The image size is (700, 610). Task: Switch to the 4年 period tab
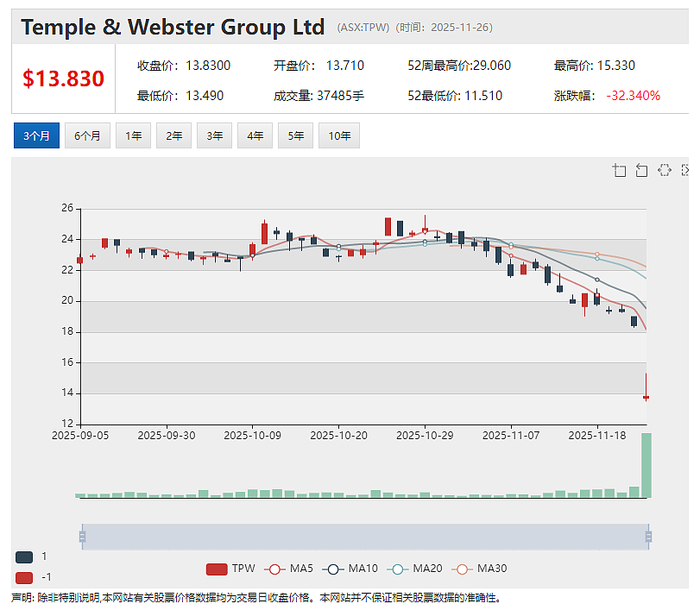click(255, 135)
